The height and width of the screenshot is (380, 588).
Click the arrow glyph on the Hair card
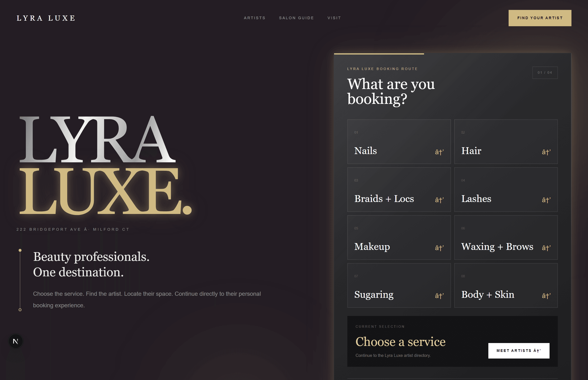tap(546, 152)
